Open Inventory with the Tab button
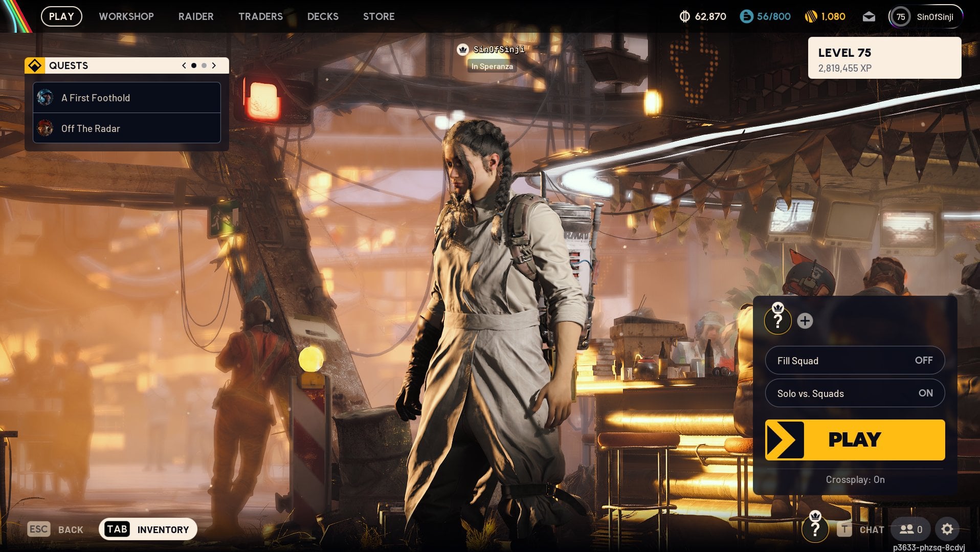Viewport: 980px width, 552px height. click(148, 529)
